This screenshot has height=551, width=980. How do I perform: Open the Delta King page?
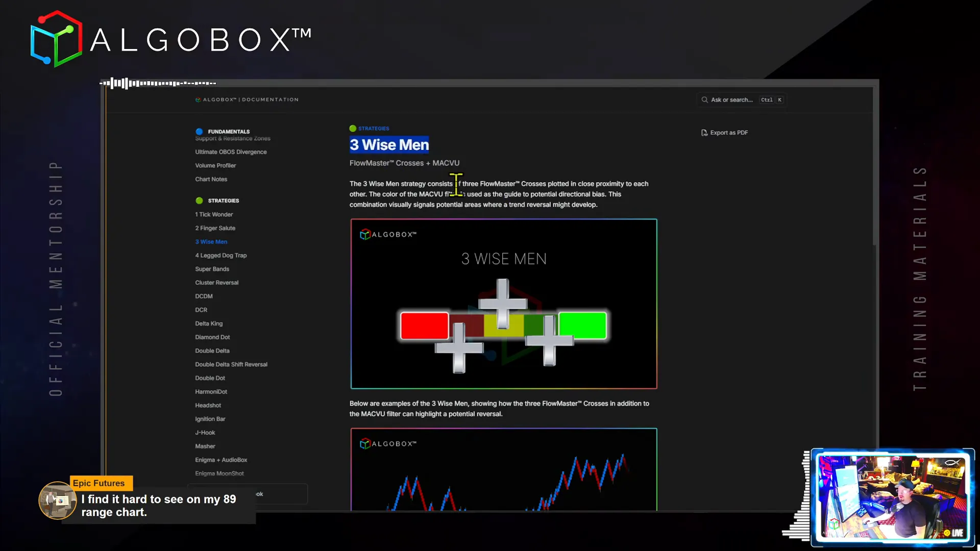[x=209, y=324]
